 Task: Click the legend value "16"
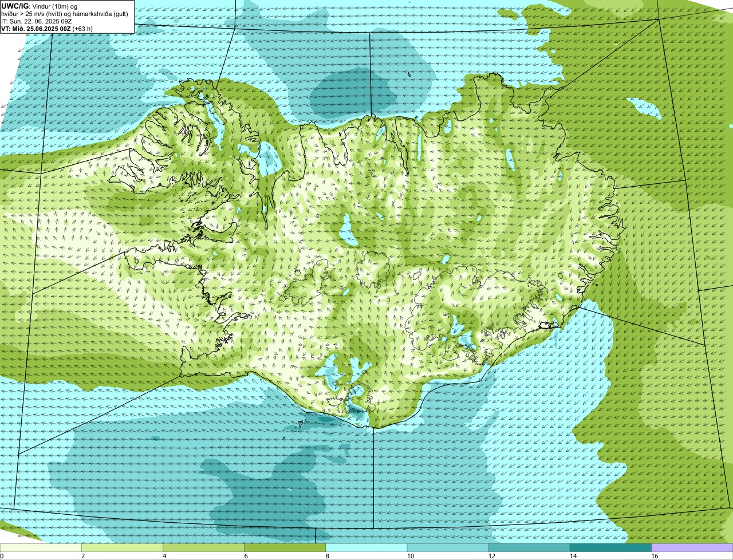(655, 556)
